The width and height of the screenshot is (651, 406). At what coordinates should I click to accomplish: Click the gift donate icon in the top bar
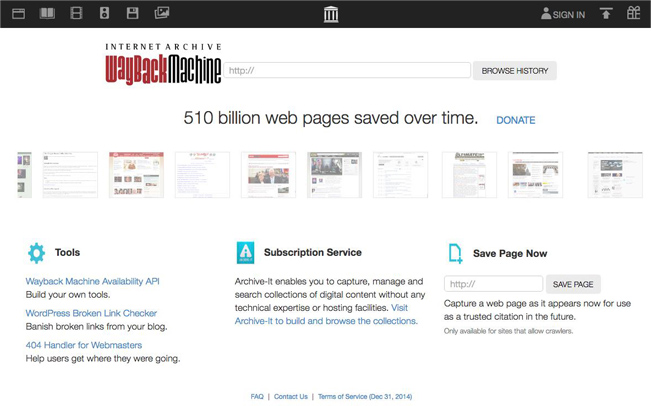click(x=633, y=13)
